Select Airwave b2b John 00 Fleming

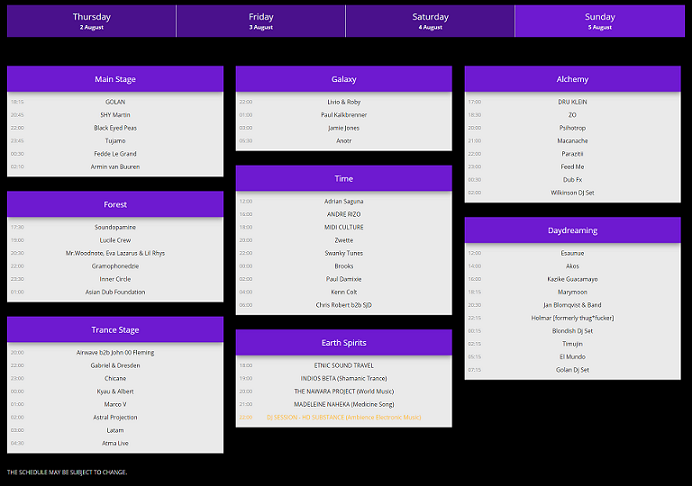[x=115, y=353]
